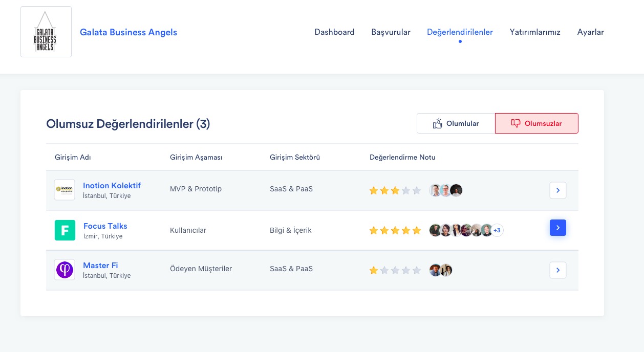Open the Master Fi startup link

pos(100,266)
